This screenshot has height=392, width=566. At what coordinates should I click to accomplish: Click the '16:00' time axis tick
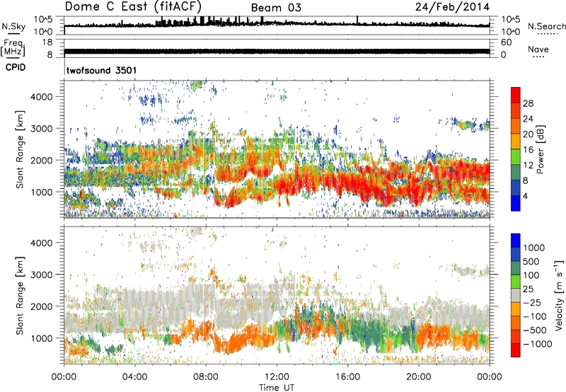click(347, 377)
